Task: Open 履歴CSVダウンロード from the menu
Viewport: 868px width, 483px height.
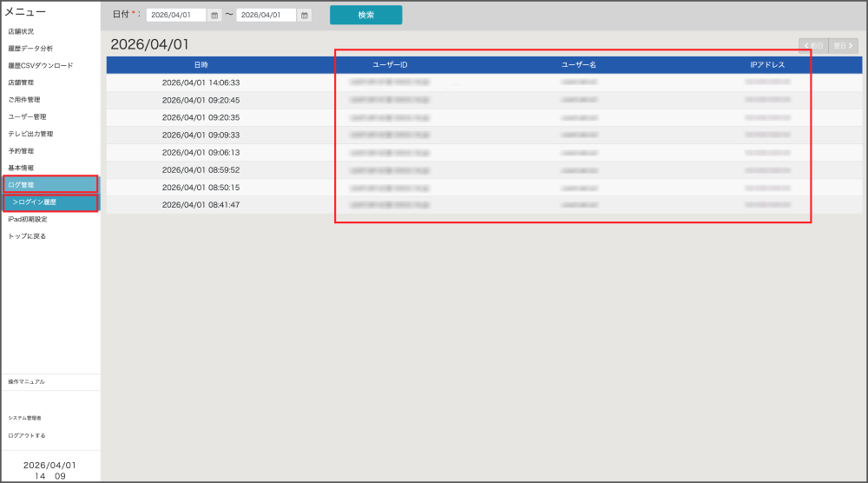Action: click(41, 66)
